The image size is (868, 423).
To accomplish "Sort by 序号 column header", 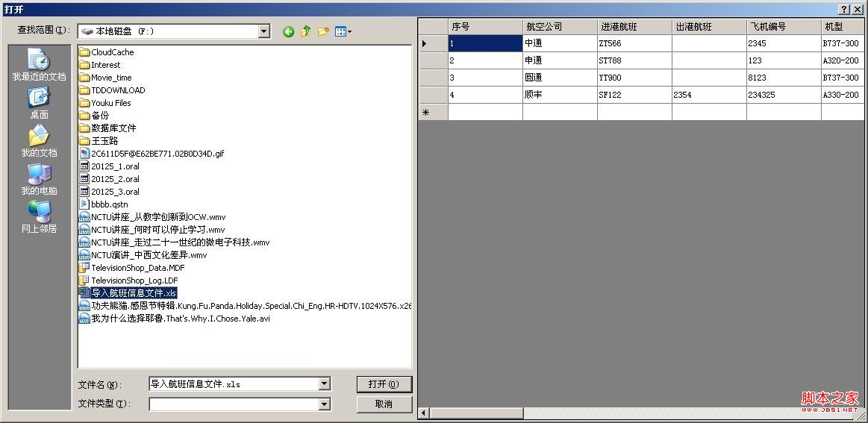I will 485,27.
